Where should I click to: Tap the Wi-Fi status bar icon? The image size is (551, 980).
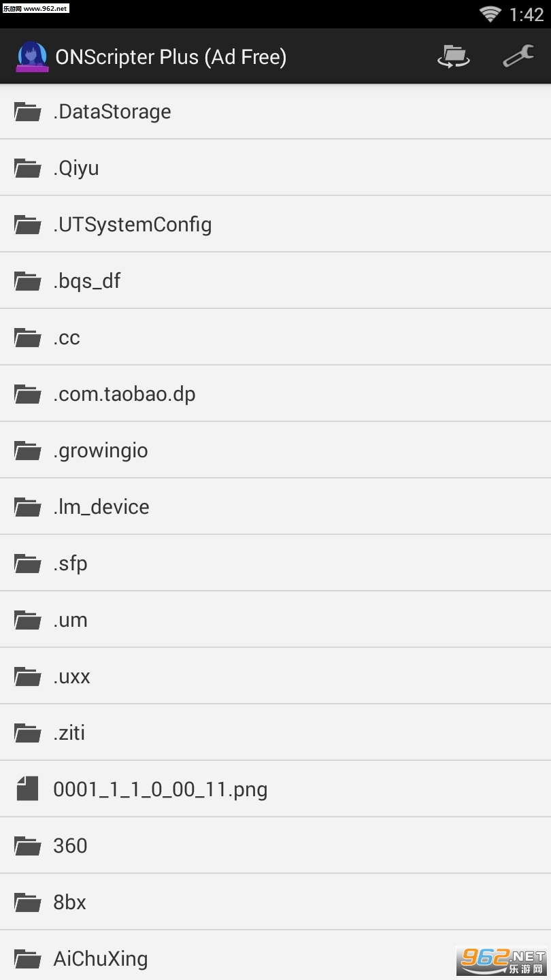[490, 14]
